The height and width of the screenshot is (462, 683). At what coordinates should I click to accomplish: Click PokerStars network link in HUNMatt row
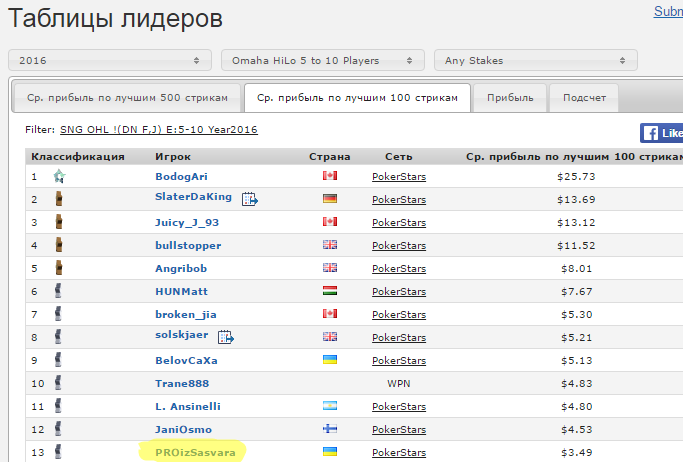[x=399, y=291]
